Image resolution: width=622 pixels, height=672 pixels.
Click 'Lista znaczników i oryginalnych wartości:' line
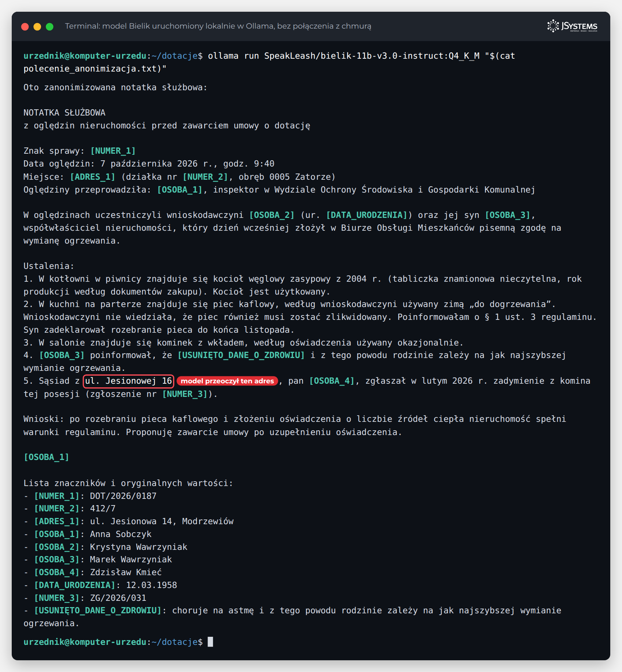point(128,483)
